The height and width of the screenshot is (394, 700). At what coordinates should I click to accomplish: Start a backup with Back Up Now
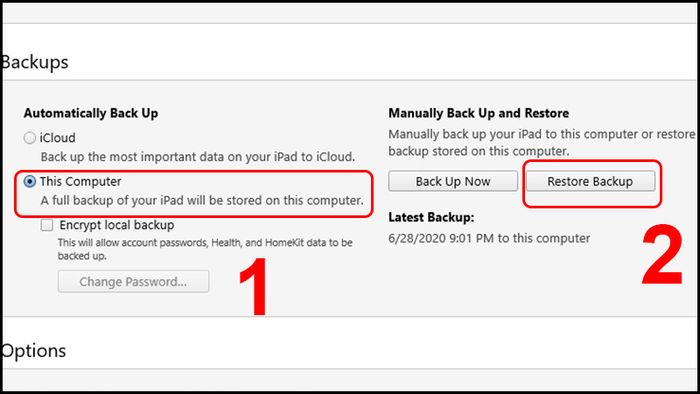[x=453, y=182]
